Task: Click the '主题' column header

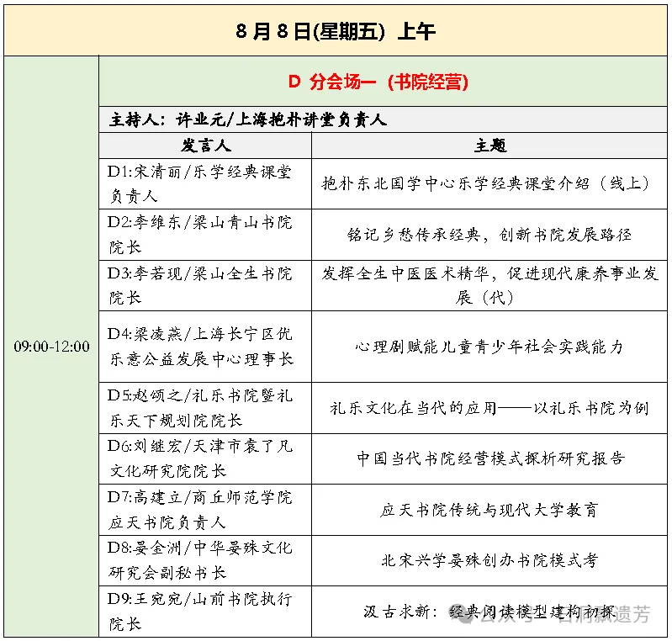Action: pyautogui.click(x=489, y=146)
